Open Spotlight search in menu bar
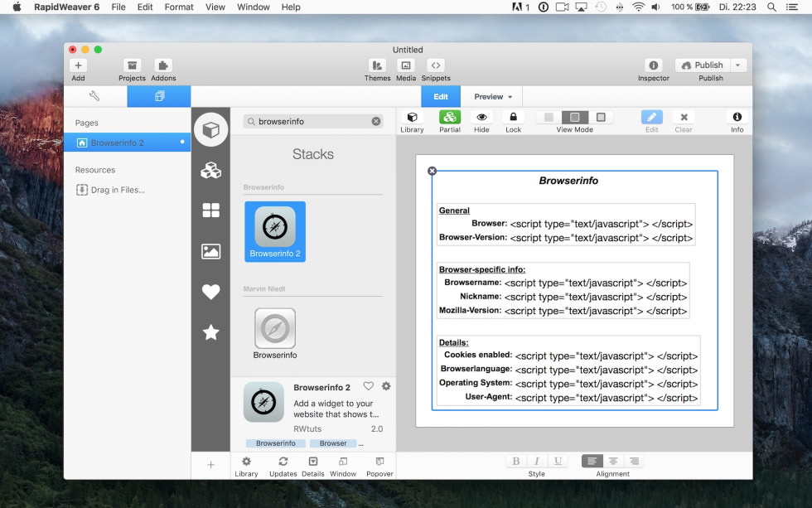Image resolution: width=812 pixels, height=508 pixels. coord(771,7)
